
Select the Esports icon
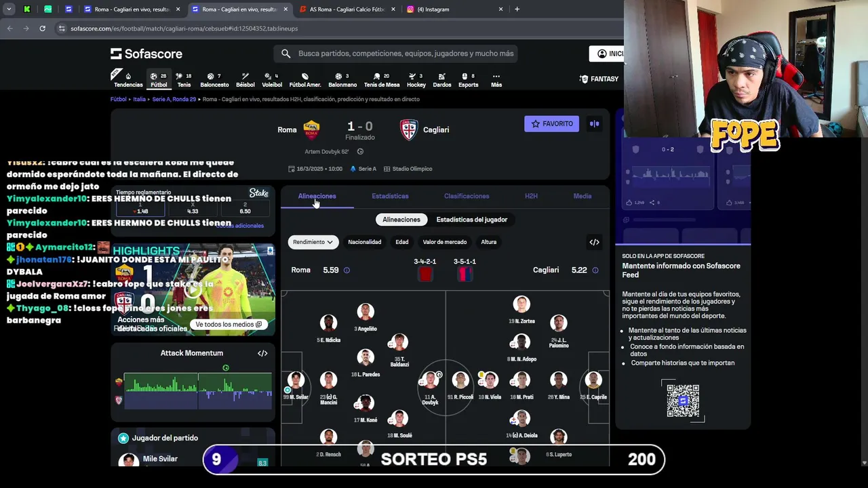468,79
